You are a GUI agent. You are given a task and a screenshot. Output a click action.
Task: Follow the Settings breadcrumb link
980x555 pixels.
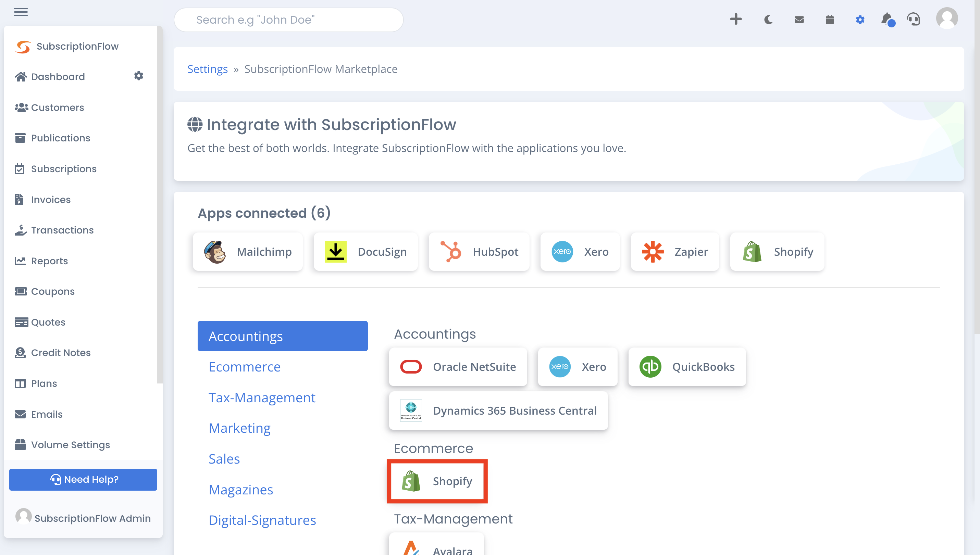(208, 69)
